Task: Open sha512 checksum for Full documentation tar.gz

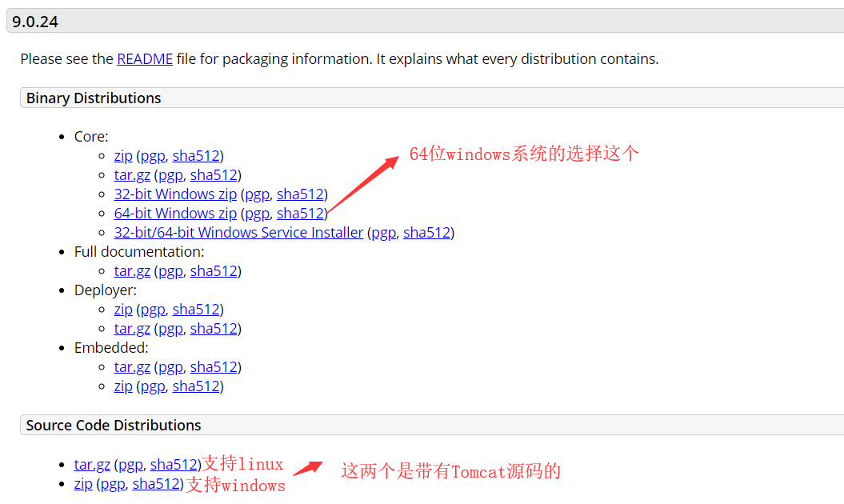Action: (x=214, y=271)
